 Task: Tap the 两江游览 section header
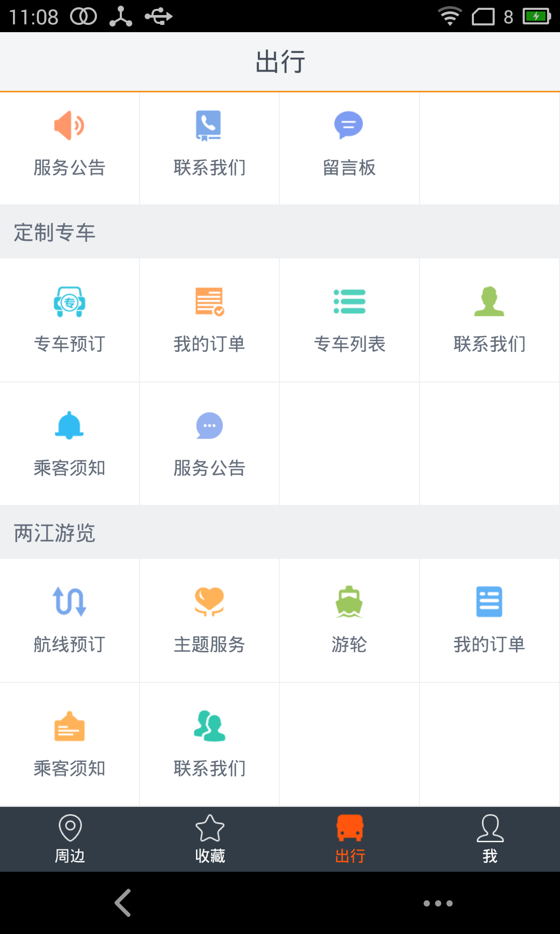(x=54, y=533)
